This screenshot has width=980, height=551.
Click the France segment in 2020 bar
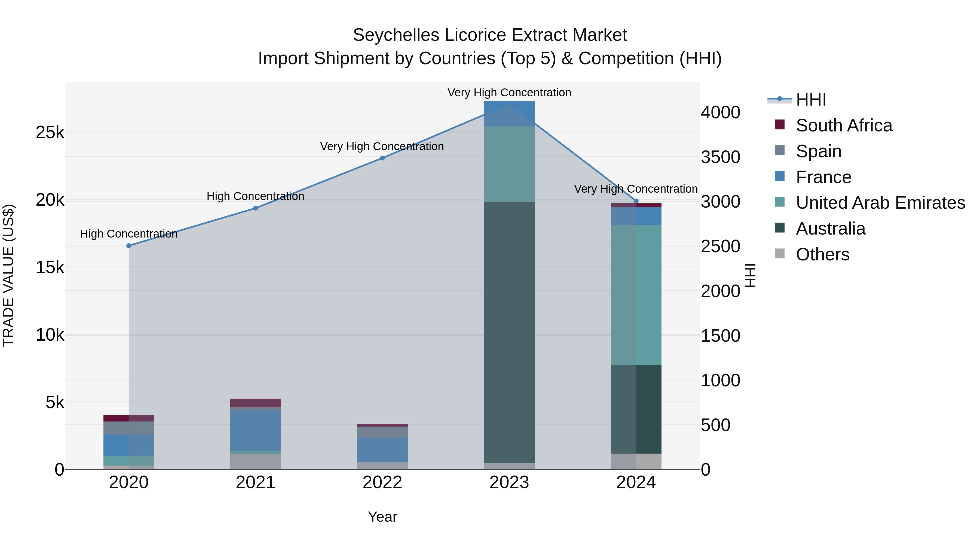tap(128, 445)
